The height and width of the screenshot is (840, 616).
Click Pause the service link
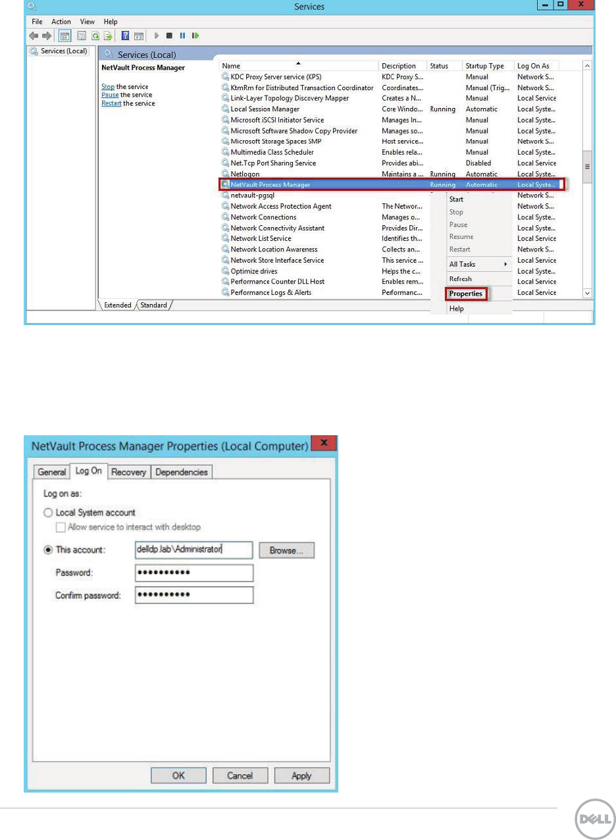click(110, 95)
